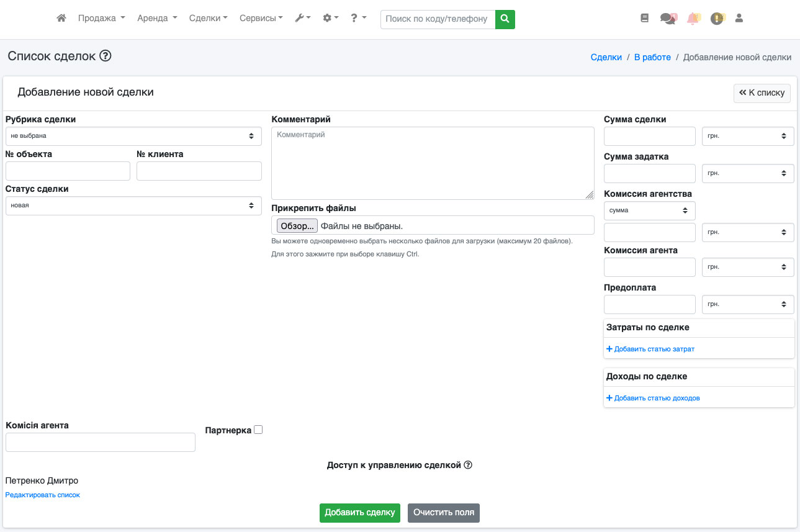Open the Продажа menu

[x=101, y=19]
